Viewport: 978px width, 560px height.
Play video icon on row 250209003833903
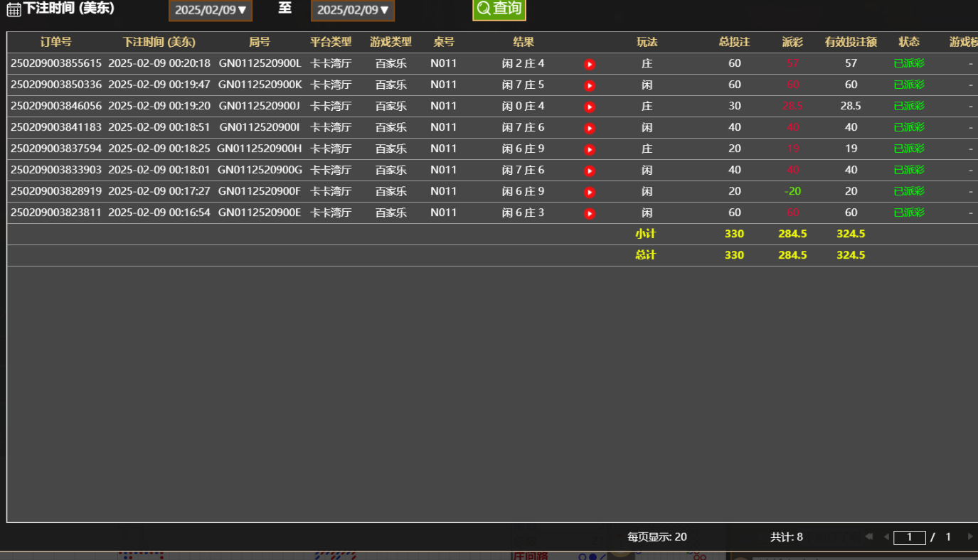[x=589, y=170]
